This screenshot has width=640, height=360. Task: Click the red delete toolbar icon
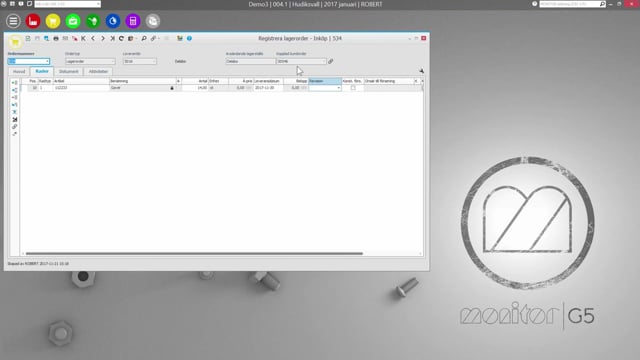coord(75,38)
